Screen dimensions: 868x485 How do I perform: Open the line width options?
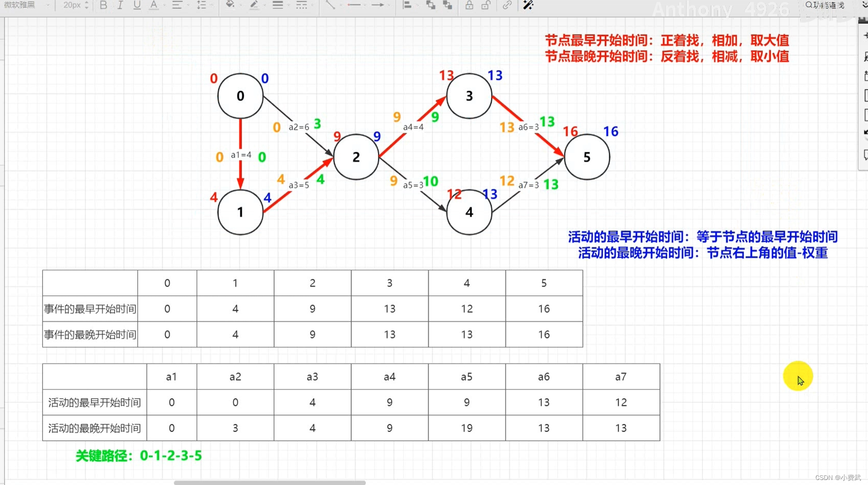[x=277, y=5]
